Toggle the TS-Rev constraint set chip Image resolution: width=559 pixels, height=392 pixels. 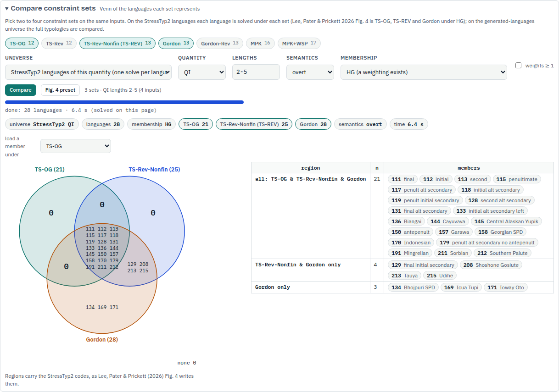pos(59,44)
